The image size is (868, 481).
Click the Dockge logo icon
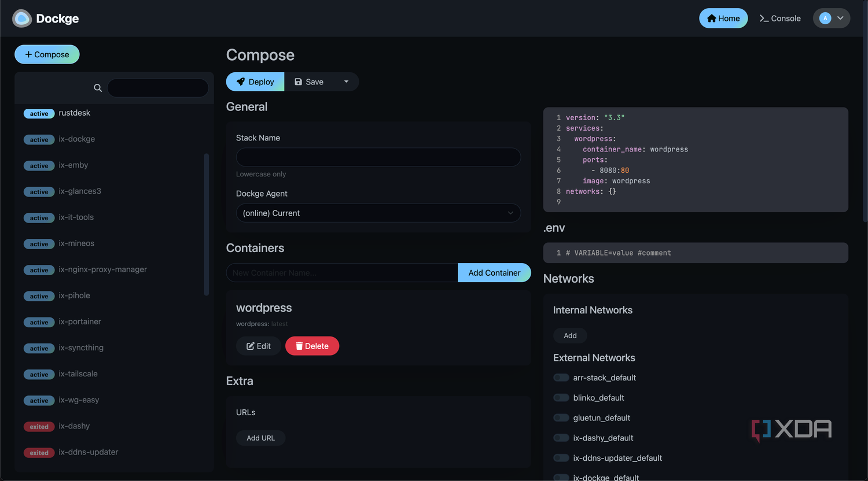22,18
